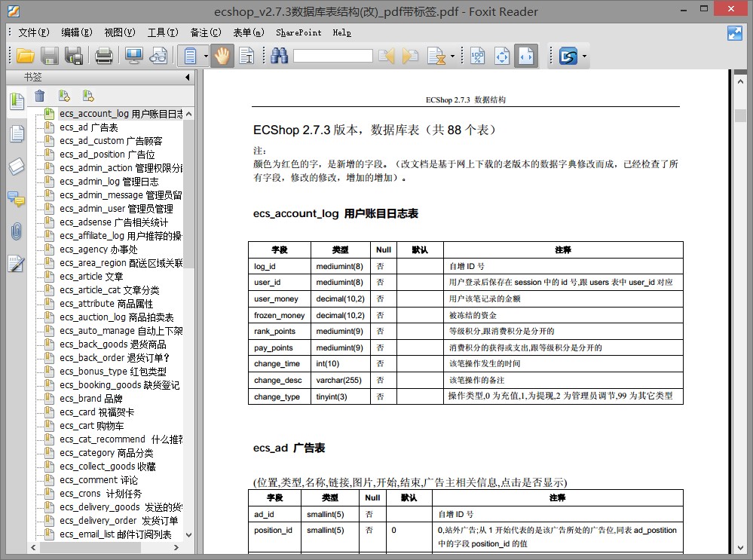This screenshot has height=560, width=753.
Task: Go to bookmark ecs_attribute 商品属性
Action: (106, 304)
